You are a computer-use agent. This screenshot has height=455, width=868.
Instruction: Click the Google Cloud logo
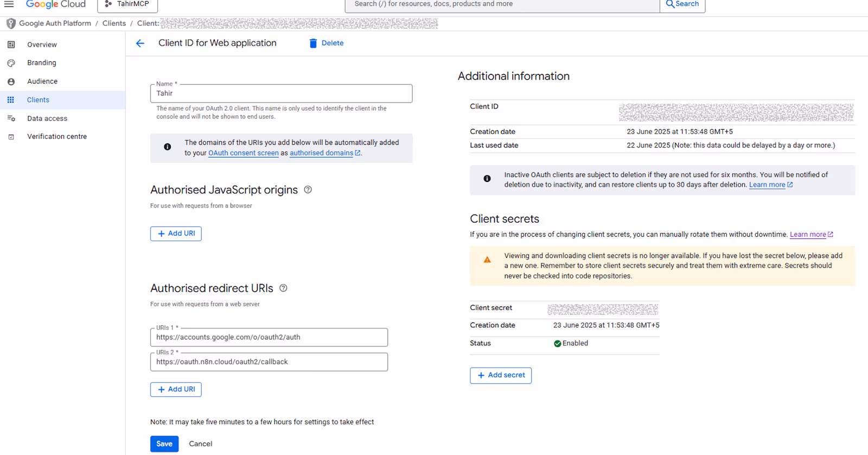(56, 4)
